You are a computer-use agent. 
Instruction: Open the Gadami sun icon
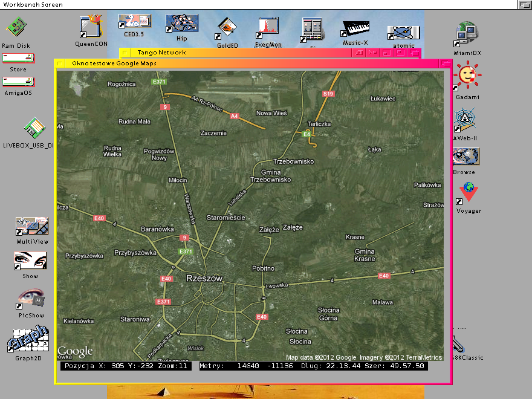(x=467, y=76)
